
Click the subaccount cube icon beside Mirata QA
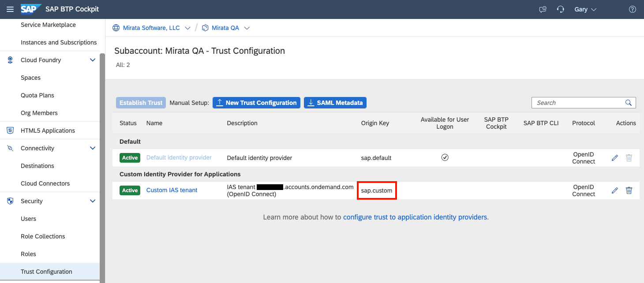(x=205, y=28)
